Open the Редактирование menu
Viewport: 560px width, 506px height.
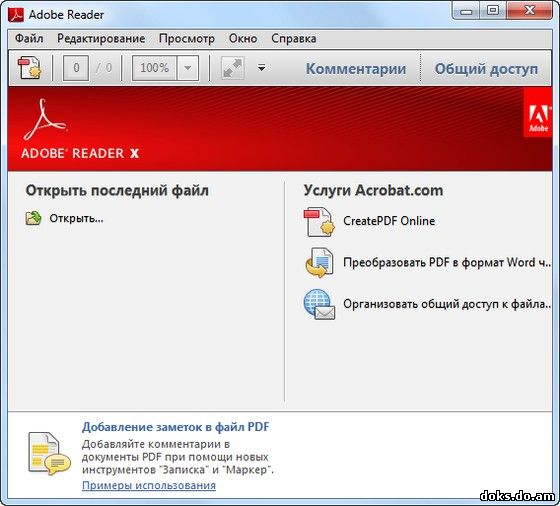pos(101,38)
